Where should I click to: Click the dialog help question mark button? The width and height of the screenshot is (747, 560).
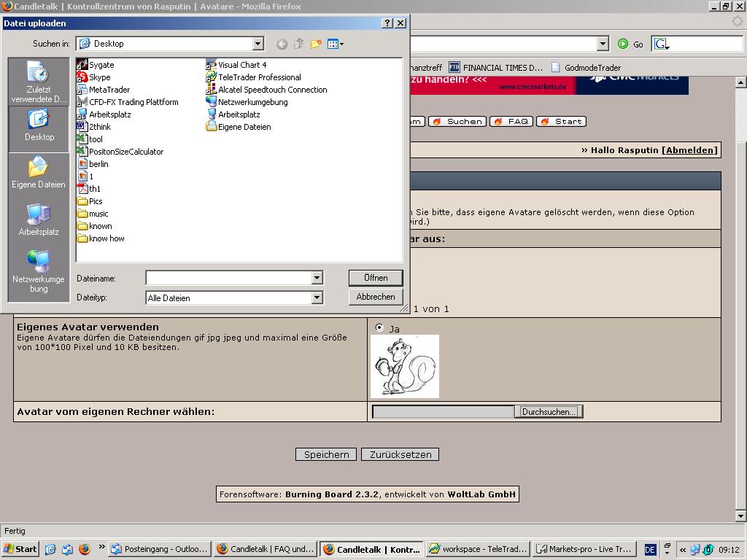click(x=388, y=23)
